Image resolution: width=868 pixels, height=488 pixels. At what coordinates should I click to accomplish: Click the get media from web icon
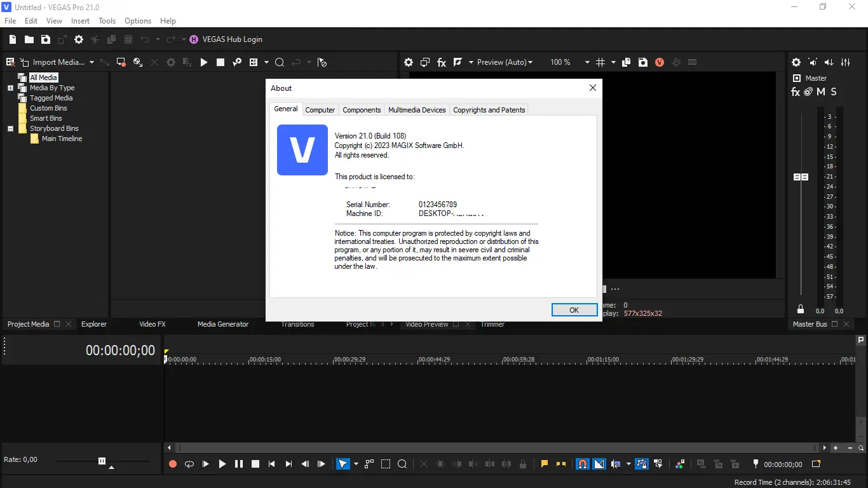137,62
